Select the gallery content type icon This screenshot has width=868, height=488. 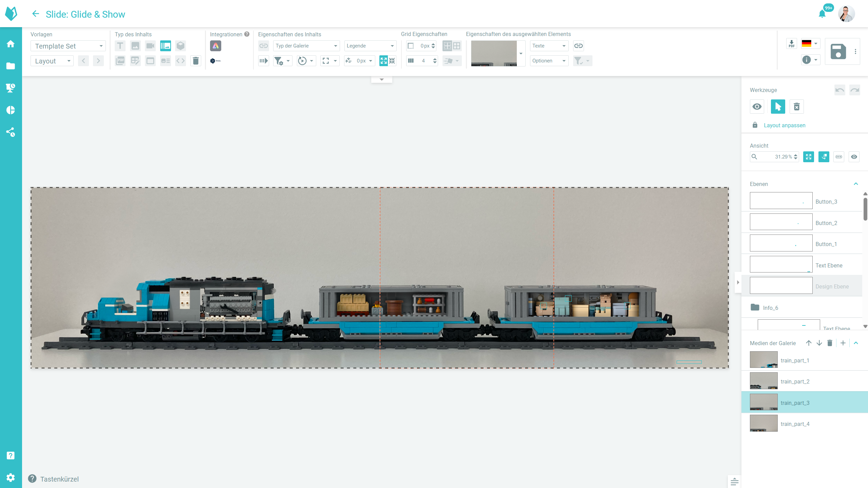tap(165, 46)
